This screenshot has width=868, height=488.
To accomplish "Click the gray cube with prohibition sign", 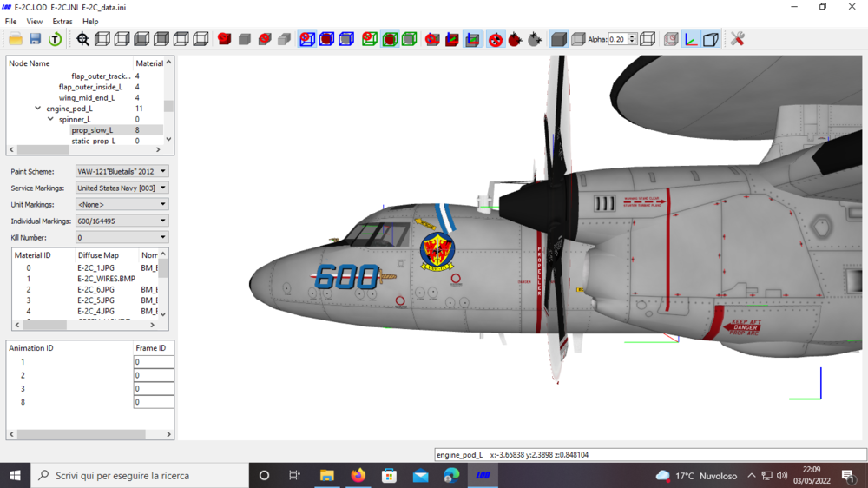I will point(265,39).
